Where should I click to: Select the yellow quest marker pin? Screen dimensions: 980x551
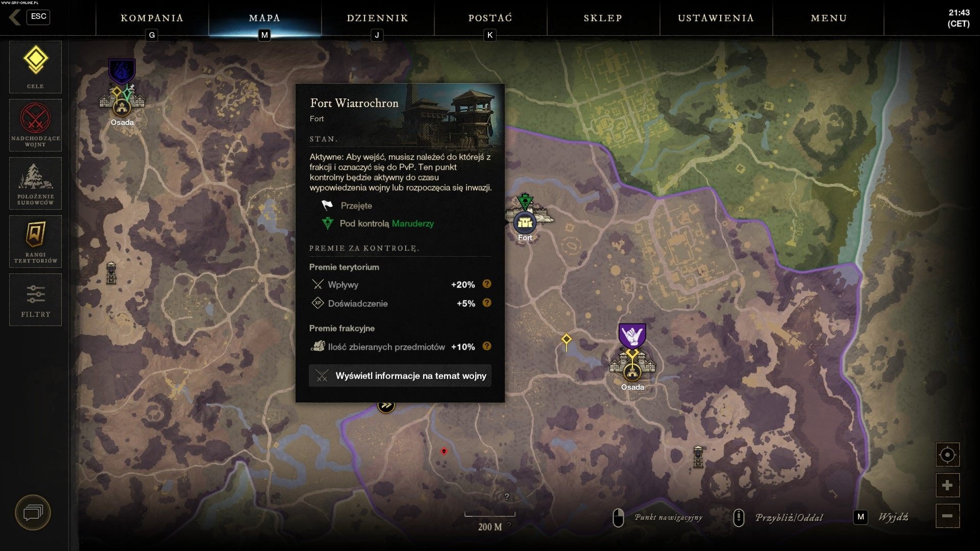(566, 341)
